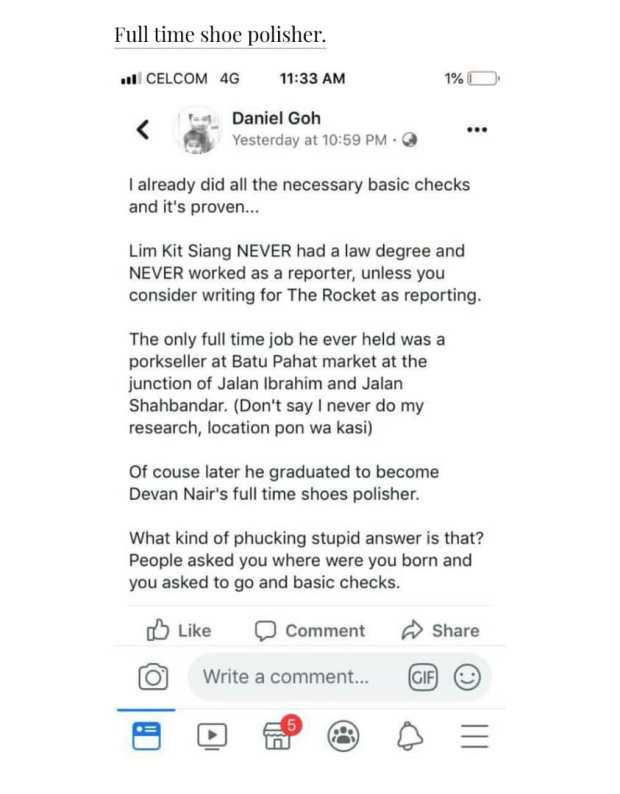The height and width of the screenshot is (794, 620).
Task: Like the post
Action: coord(180,630)
